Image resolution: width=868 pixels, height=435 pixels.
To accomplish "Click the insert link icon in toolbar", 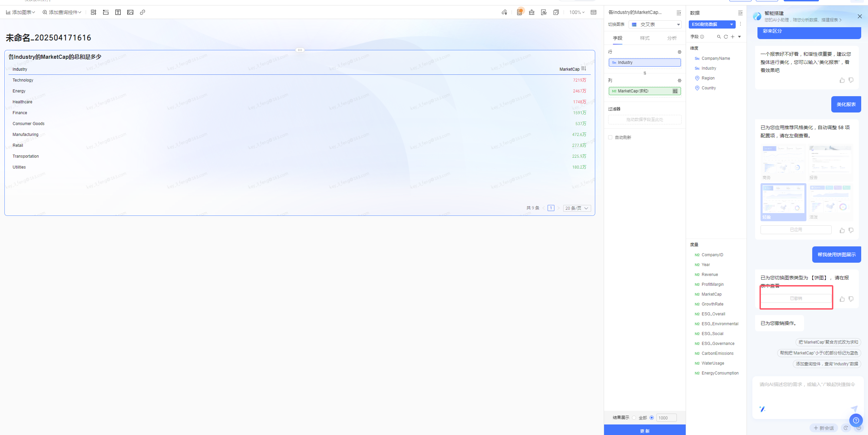I will click(143, 12).
